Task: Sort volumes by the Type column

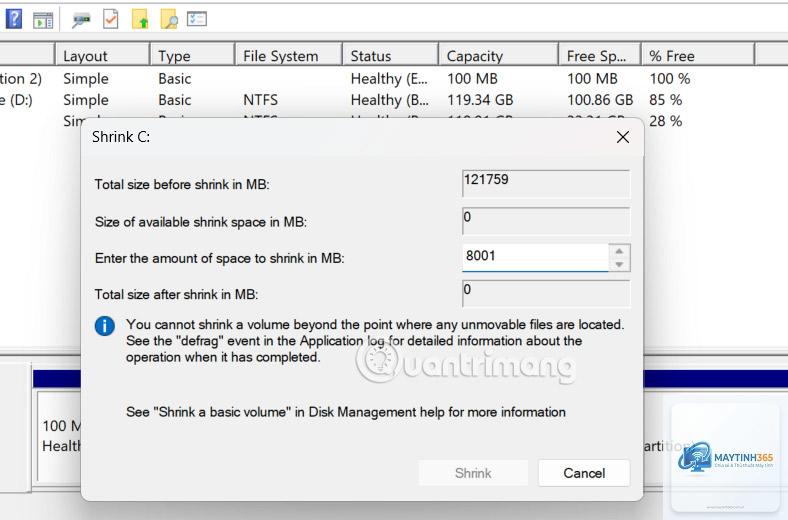Action: (192, 55)
